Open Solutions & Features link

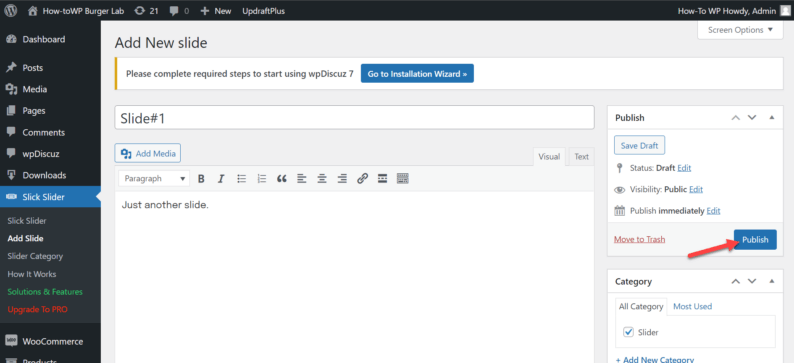point(45,292)
